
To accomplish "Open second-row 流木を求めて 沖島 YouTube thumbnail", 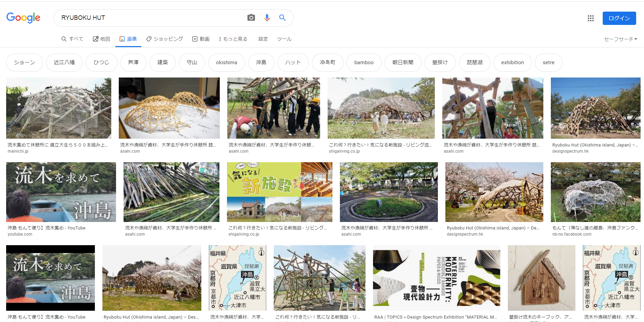I will (x=61, y=192).
